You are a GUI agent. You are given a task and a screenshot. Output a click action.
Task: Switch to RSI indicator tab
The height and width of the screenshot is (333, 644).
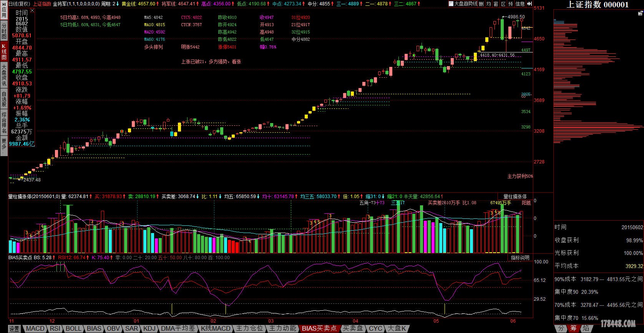(x=55, y=329)
